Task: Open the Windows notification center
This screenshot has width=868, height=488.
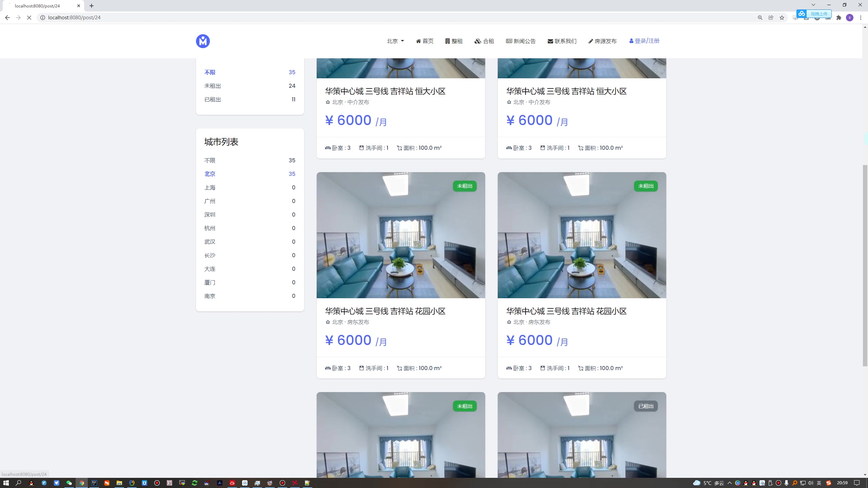Action: click(x=857, y=483)
